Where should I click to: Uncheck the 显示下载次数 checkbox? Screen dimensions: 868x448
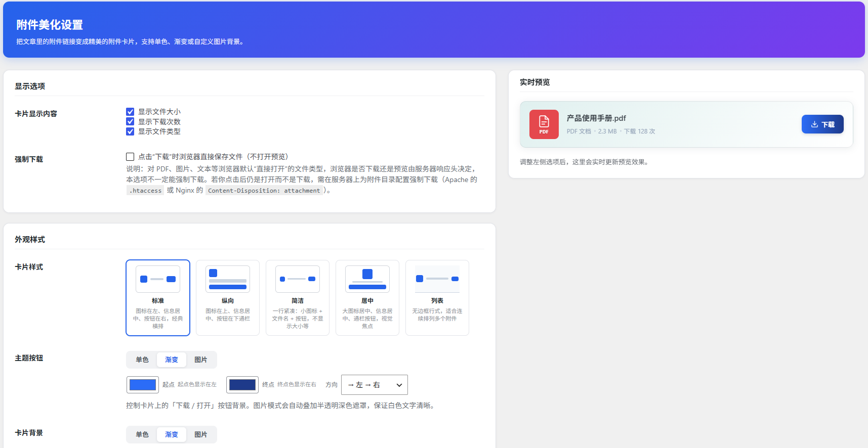[x=130, y=121]
